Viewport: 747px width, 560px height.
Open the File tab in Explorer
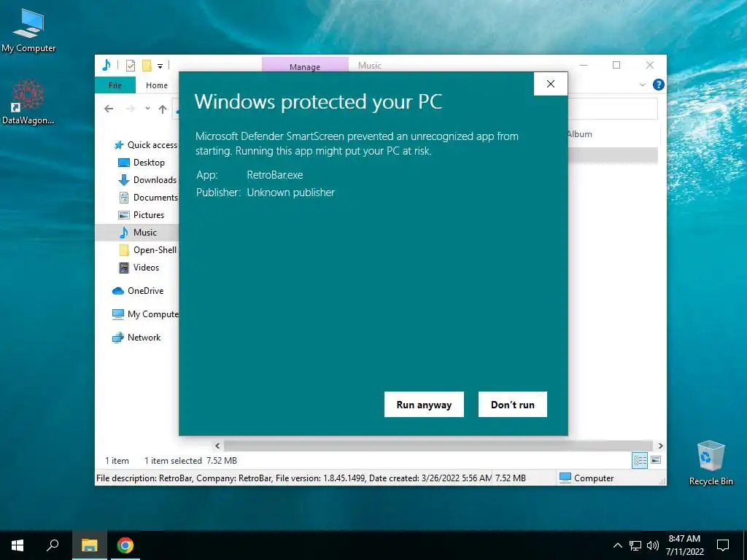point(115,85)
